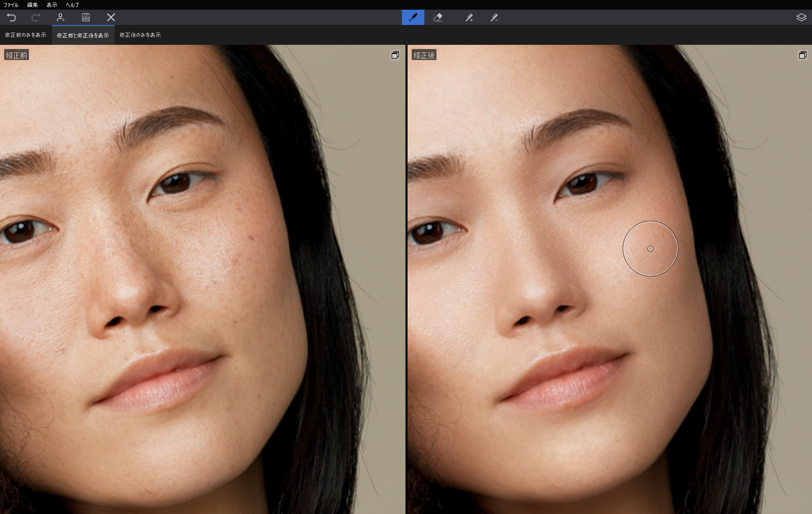The width and height of the screenshot is (812, 514).
Task: Click the X icon in the toolbar
Action: [x=111, y=17]
